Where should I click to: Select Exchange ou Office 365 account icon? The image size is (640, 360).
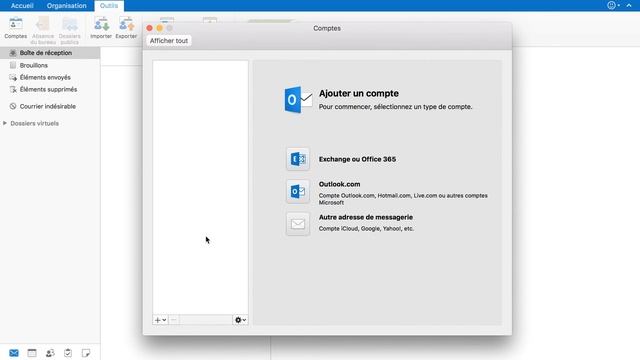298,159
